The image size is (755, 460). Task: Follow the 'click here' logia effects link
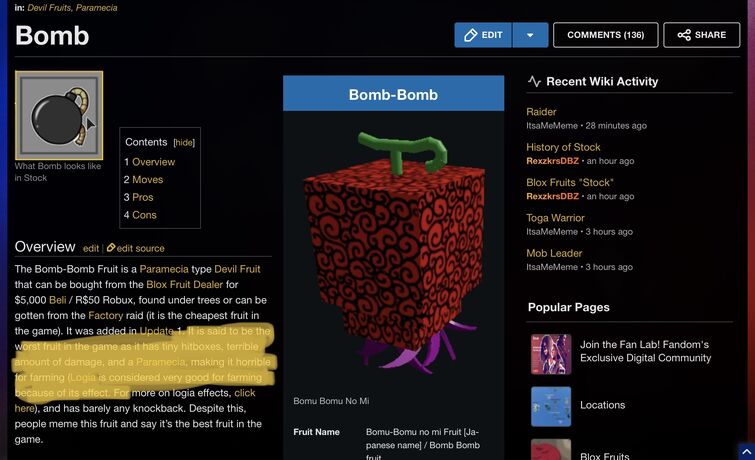tap(245, 393)
